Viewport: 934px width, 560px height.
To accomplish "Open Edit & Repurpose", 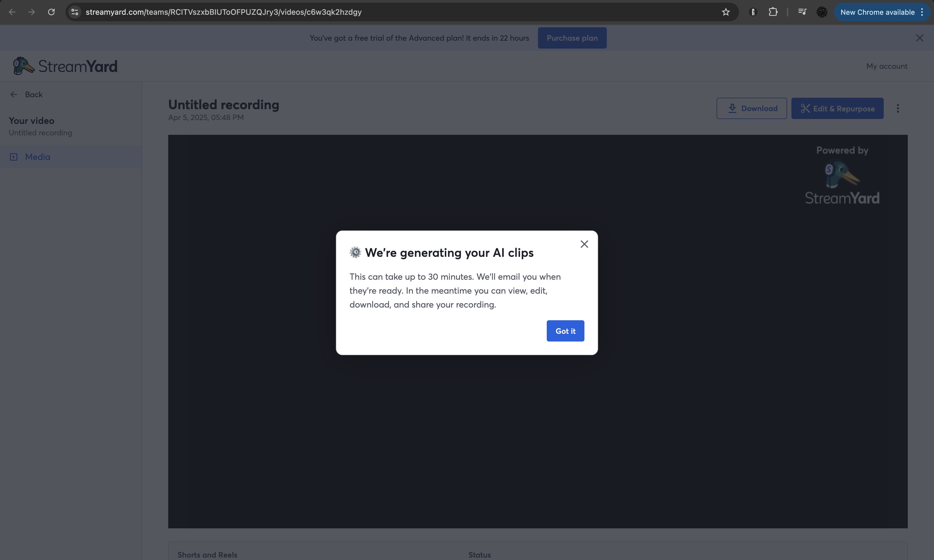I will tap(837, 109).
